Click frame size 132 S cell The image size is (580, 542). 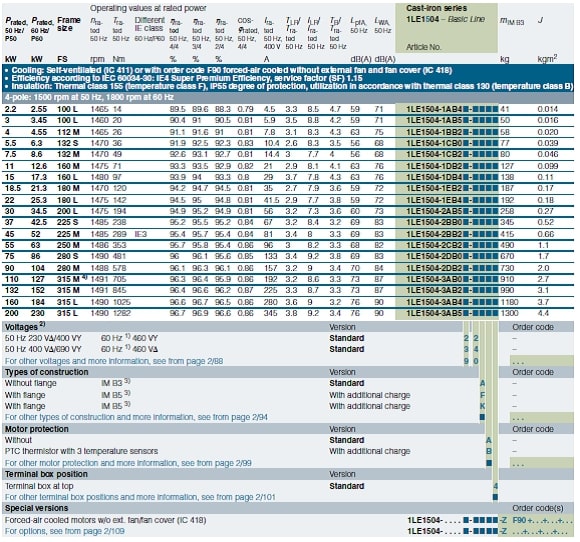pyautogui.click(x=68, y=143)
